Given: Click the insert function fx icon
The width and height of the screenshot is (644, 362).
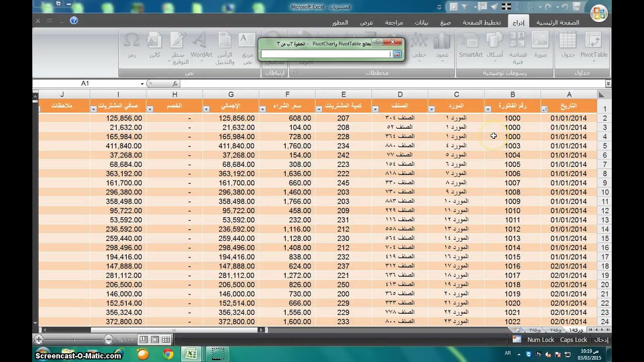Looking at the screenshot, I should click(175, 83).
